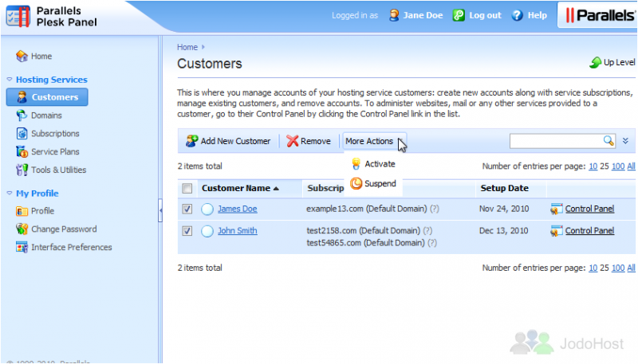Click the Domains globe icon
638x364 pixels.
point(22,115)
